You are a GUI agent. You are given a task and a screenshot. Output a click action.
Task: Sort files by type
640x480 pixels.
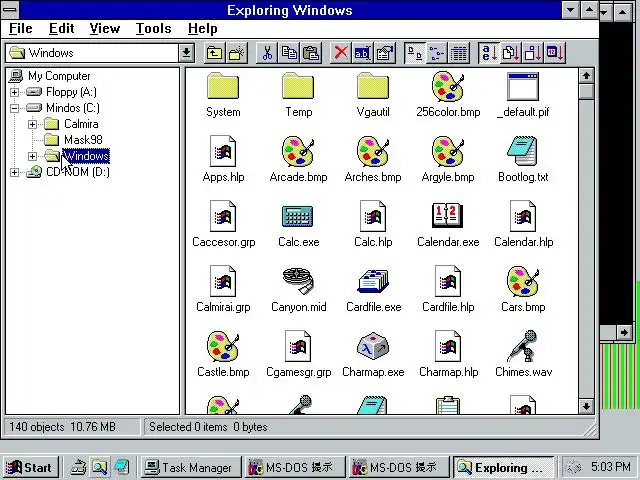511,53
